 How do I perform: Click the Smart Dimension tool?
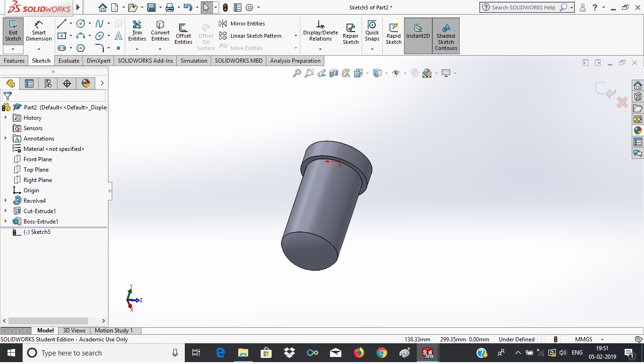click(39, 31)
